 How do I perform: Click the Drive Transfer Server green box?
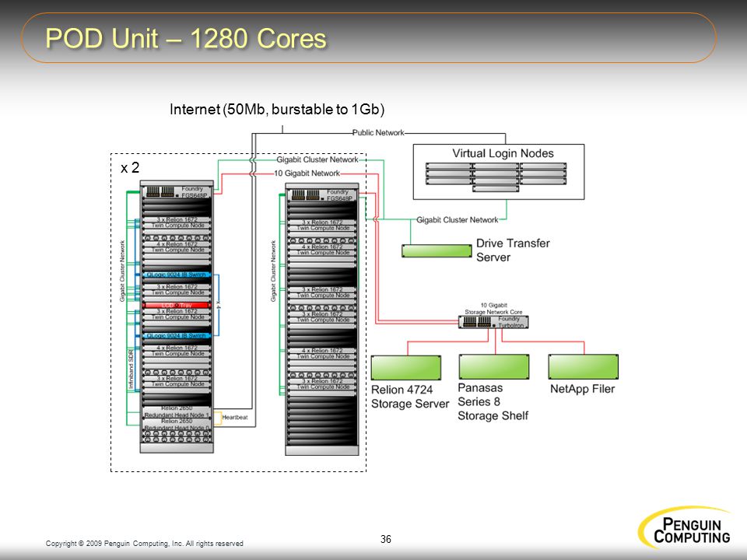coord(437,251)
